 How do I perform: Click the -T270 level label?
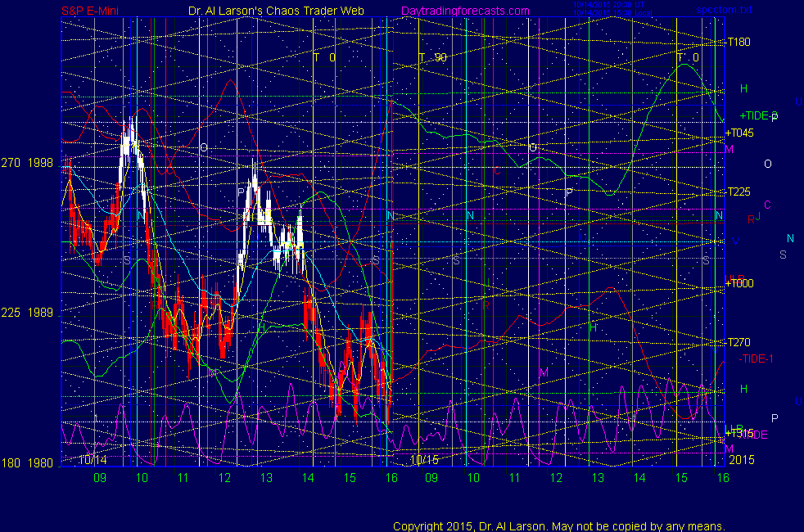click(x=739, y=343)
